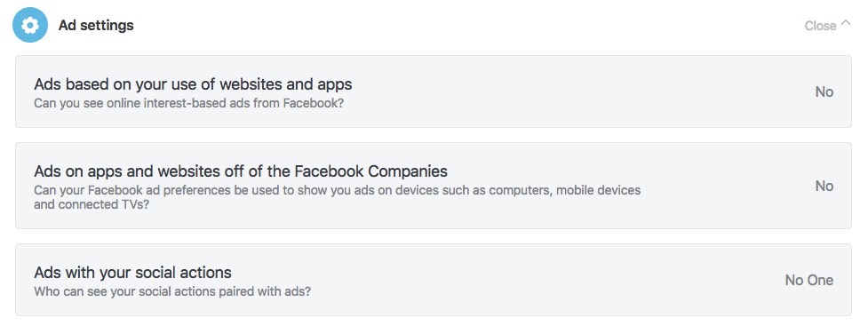Click "Who can see your social actions paired with ads?"

[x=172, y=290]
